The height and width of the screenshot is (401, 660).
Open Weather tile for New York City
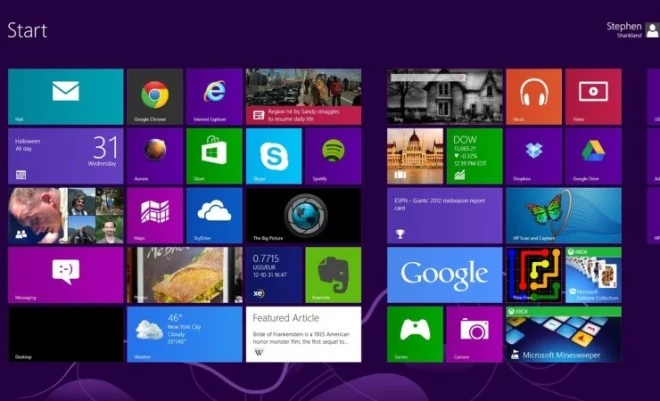[185, 334]
